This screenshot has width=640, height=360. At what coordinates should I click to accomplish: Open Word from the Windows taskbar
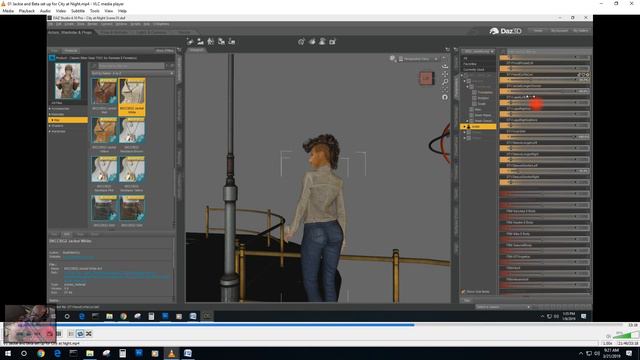pyautogui.click(x=188, y=353)
